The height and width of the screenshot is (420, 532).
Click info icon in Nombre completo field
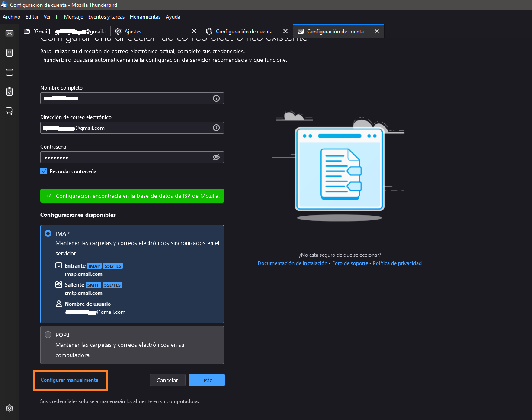[216, 98]
